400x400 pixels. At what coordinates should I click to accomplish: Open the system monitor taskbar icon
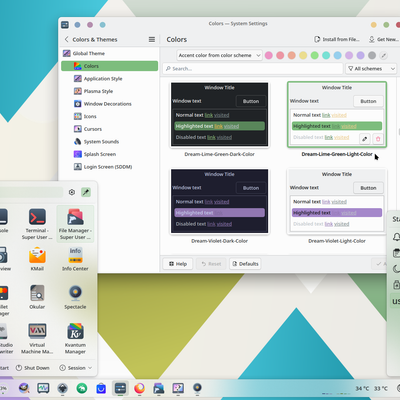[x=43, y=388]
